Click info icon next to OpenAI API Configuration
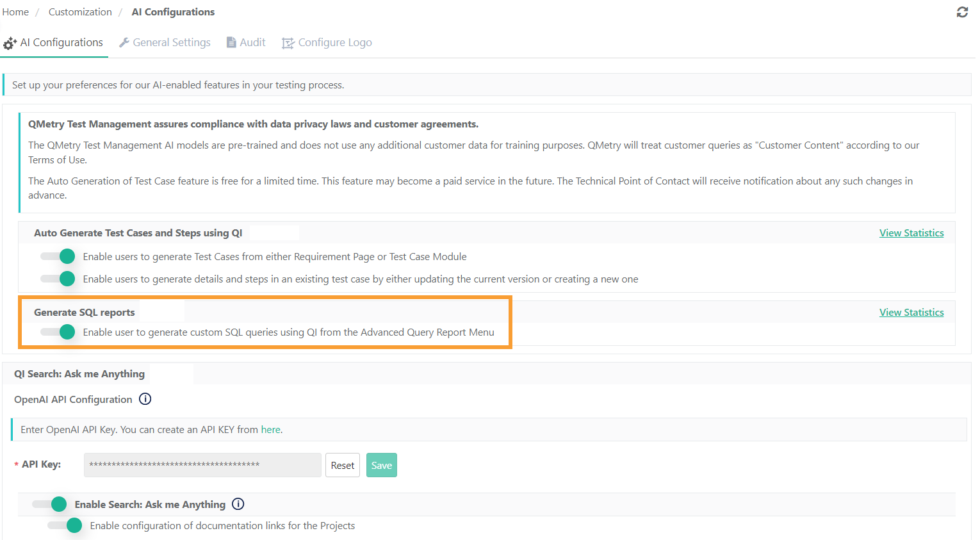980x540 pixels. tap(145, 399)
